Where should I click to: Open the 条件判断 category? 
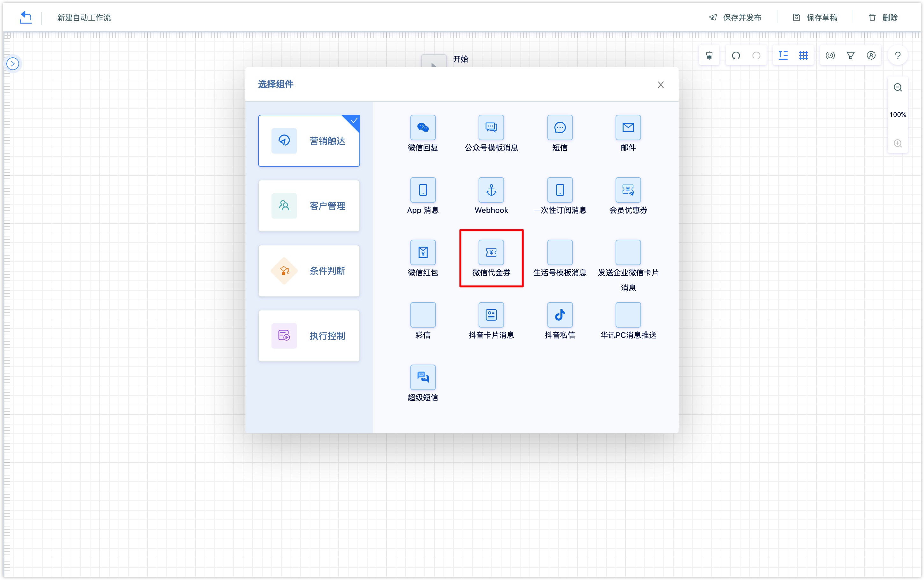pos(309,271)
